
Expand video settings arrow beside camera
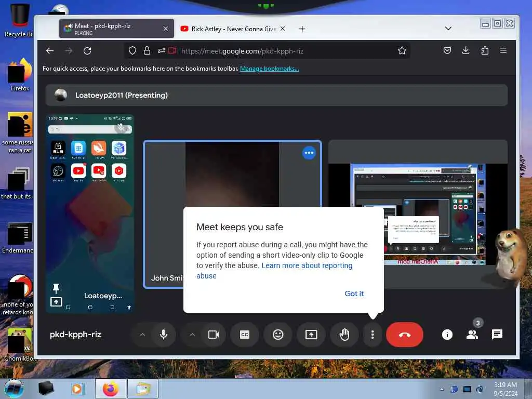[192, 335]
